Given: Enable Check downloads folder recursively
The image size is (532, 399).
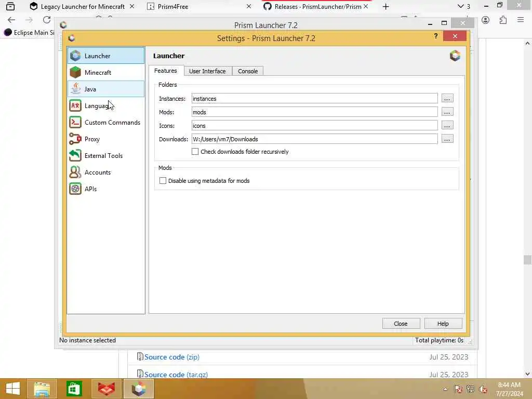Looking at the screenshot, I should 195,152.
